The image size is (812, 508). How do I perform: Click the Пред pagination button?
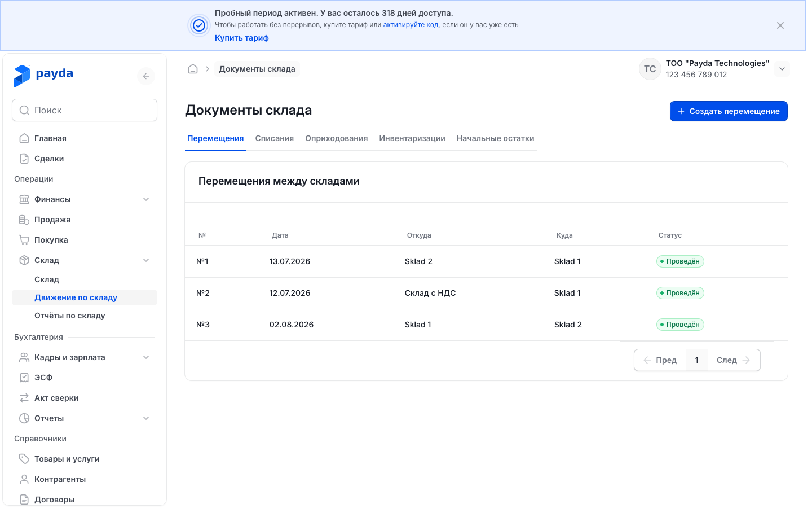point(660,360)
